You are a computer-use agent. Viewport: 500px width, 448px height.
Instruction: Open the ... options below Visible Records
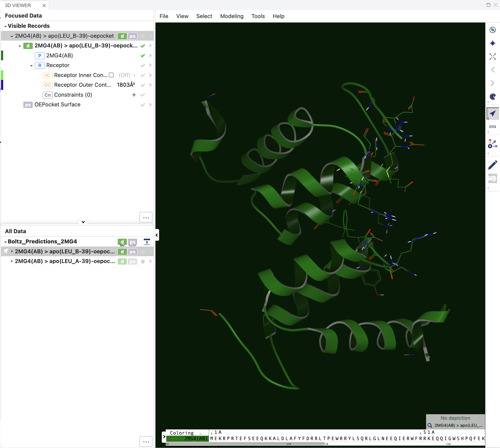tap(146, 217)
